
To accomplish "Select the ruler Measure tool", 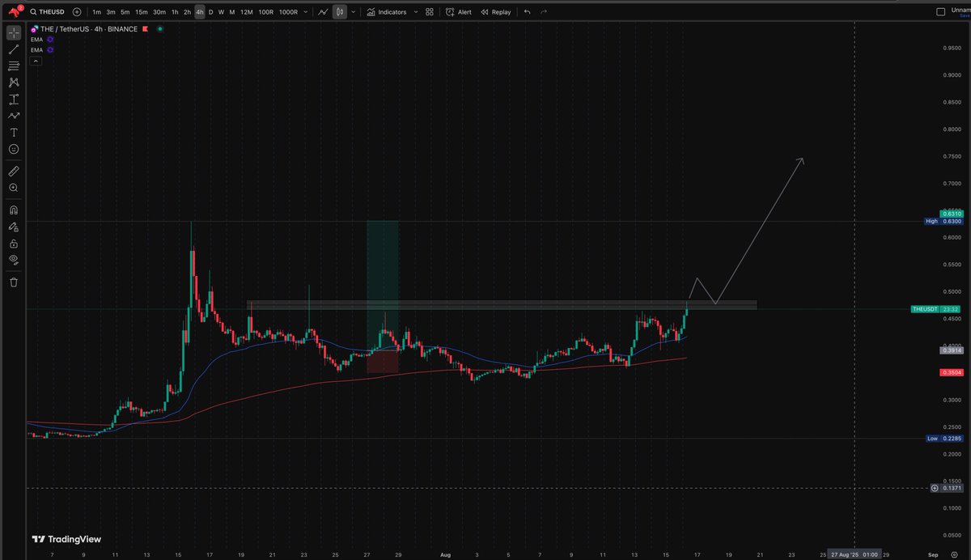I will tap(14, 171).
